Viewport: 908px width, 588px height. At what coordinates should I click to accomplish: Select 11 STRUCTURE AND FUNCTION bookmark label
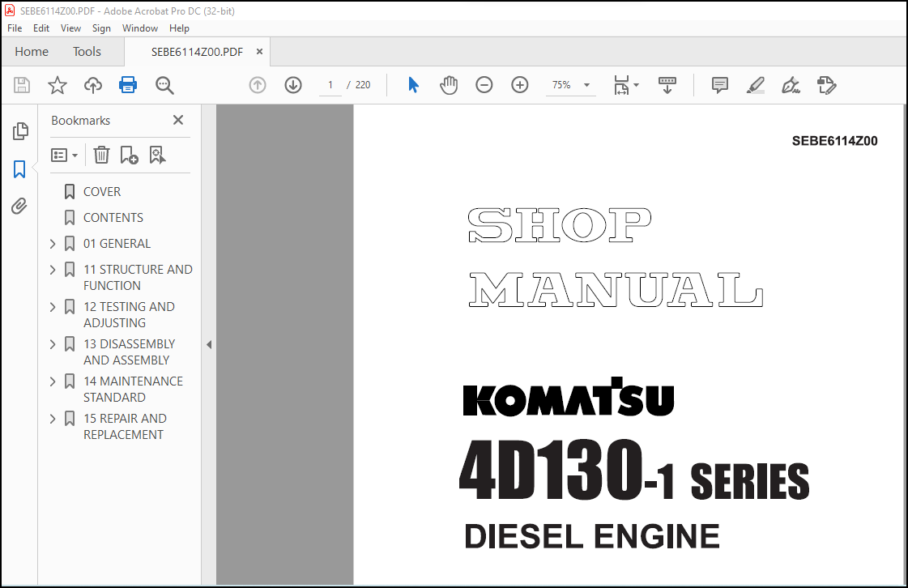click(x=138, y=278)
